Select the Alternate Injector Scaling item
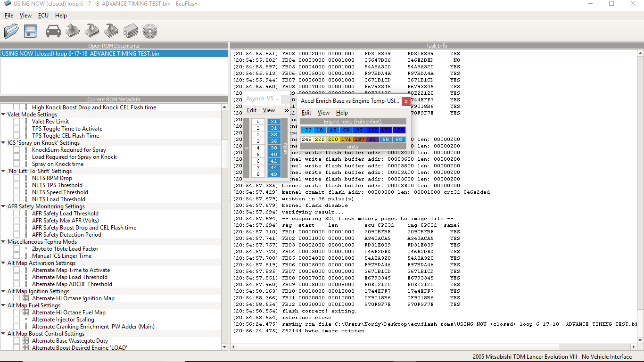This screenshot has height=362, width=644. [x=63, y=320]
